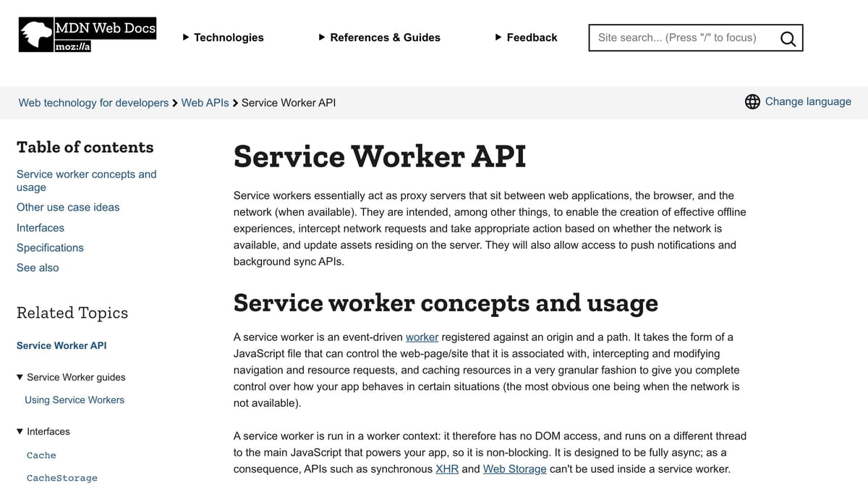868x485 pixels.
Task: Follow the XHR link in article
Action: click(447, 469)
